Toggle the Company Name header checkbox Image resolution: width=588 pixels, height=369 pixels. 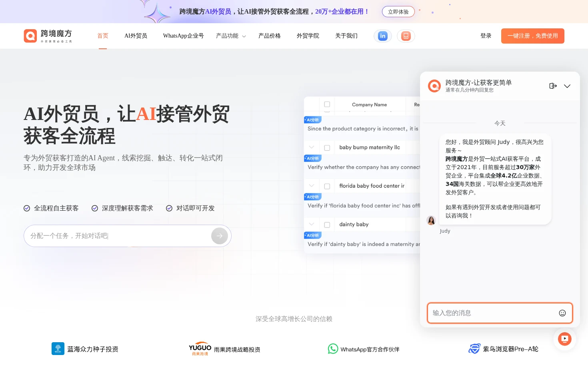[x=327, y=104]
